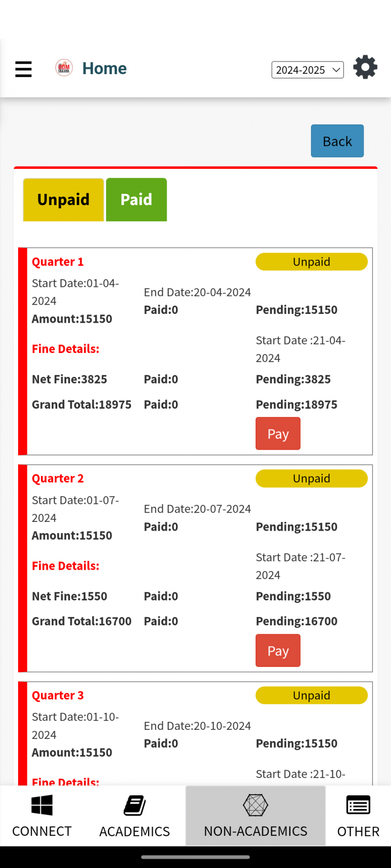Switch to the Paid tab
Screen dimensions: 391x868
click(x=136, y=200)
